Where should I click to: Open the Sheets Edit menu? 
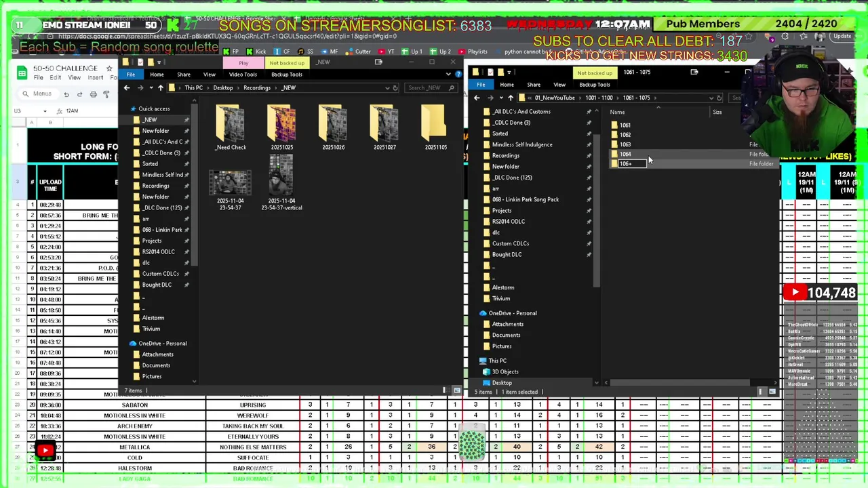pos(56,78)
